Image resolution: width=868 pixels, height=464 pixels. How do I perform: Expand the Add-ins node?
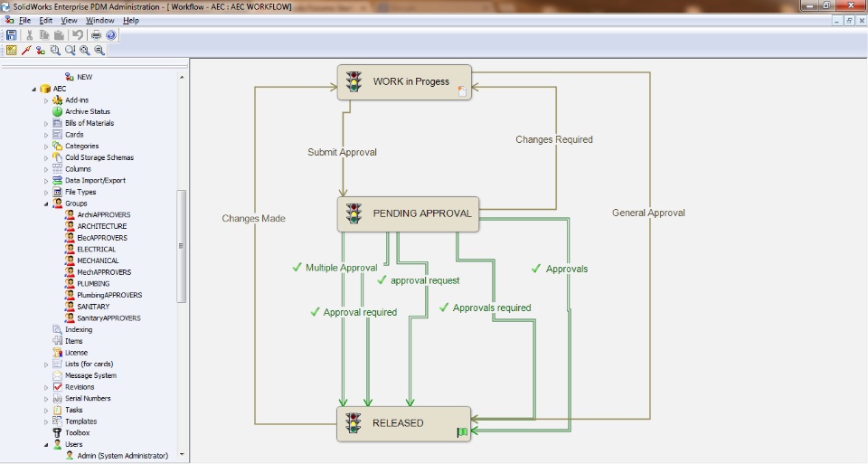tap(46, 100)
